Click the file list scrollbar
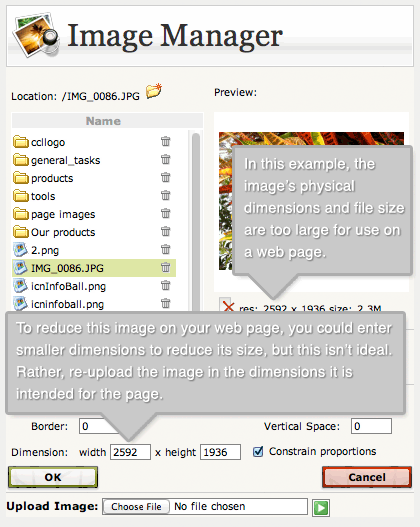 [196, 222]
